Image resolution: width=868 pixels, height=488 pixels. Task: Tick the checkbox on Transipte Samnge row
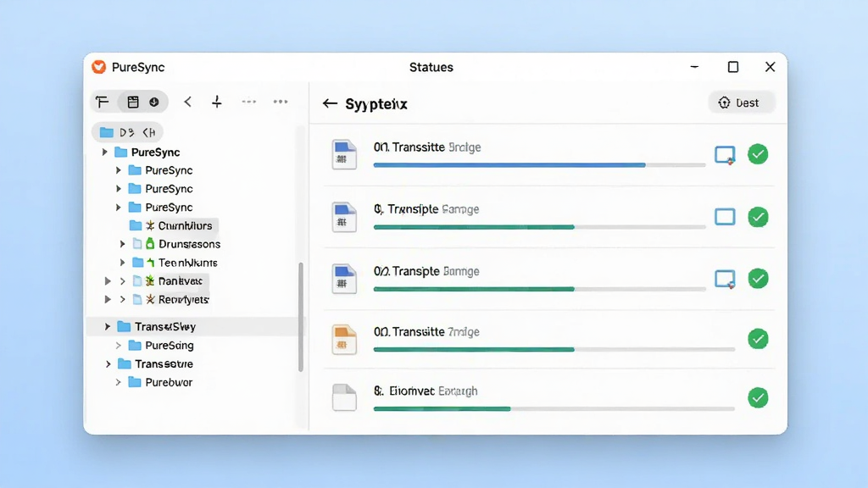725,217
